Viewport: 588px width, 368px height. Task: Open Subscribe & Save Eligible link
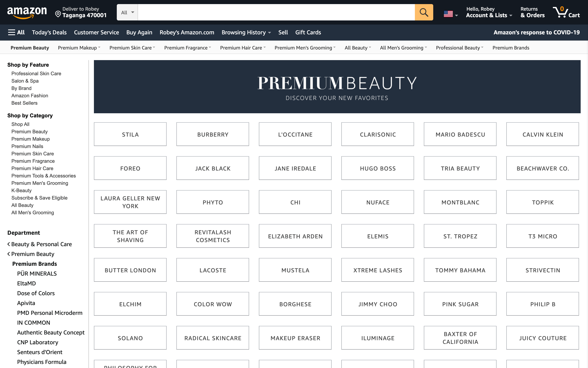click(39, 198)
